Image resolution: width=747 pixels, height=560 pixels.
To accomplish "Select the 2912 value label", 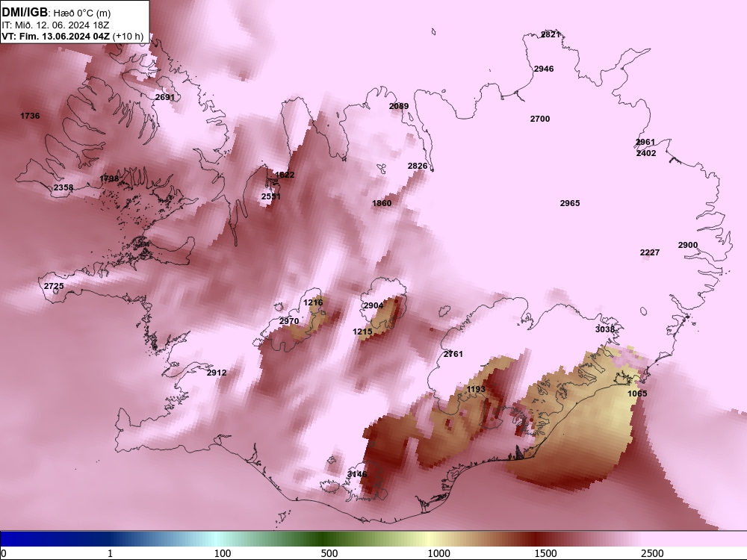I will pos(217,373).
